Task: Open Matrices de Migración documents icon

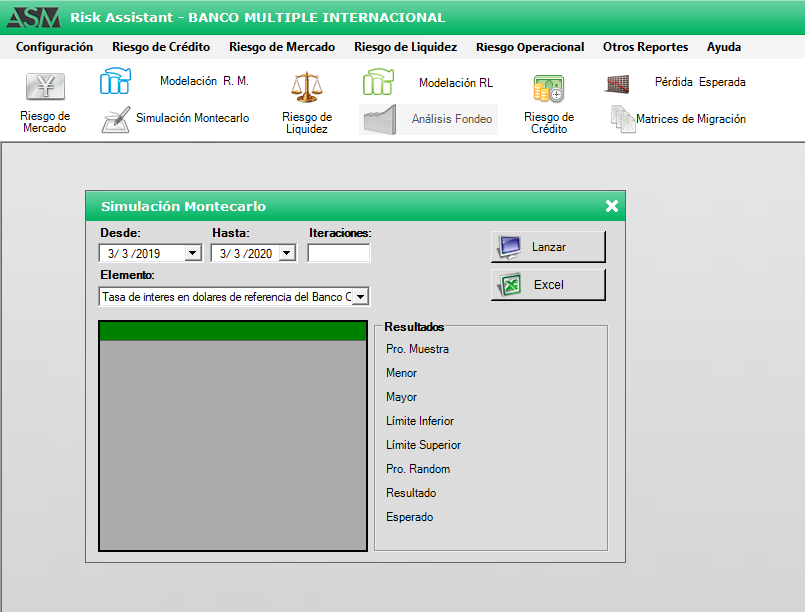Action: point(623,119)
